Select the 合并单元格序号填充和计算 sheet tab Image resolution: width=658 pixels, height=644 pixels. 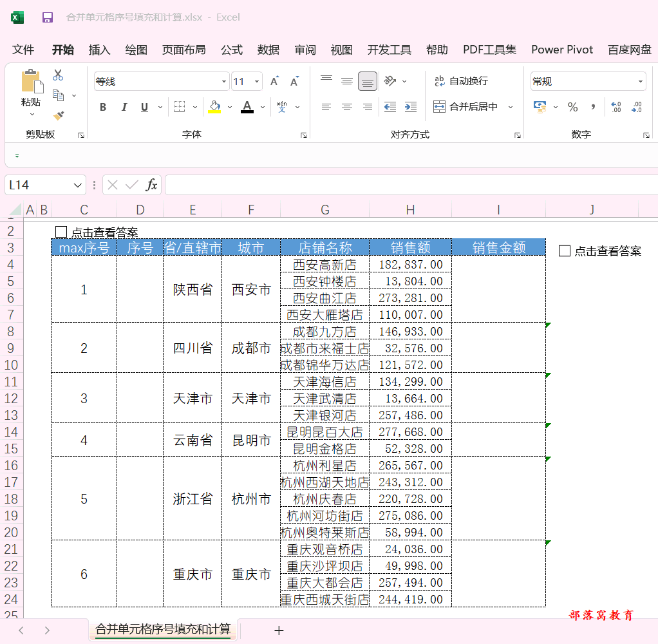(x=163, y=629)
